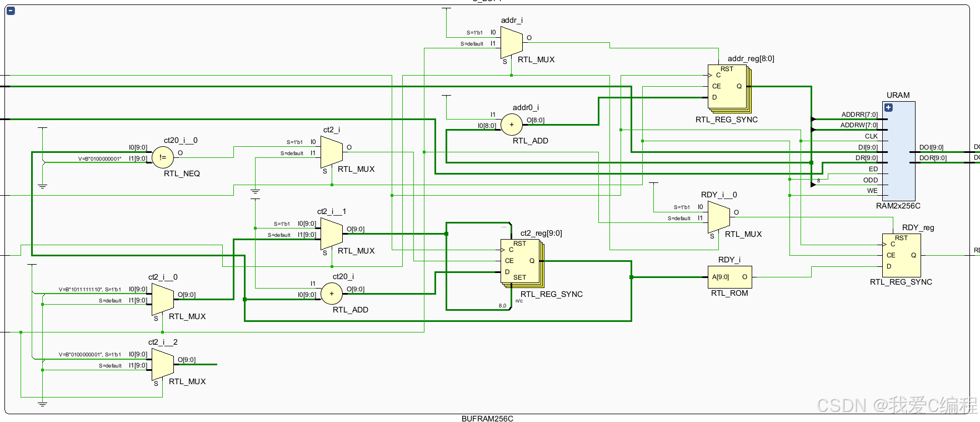Select the addr_i RTL_MUX cell
The width and height of the screenshot is (980, 422).
tap(512, 43)
